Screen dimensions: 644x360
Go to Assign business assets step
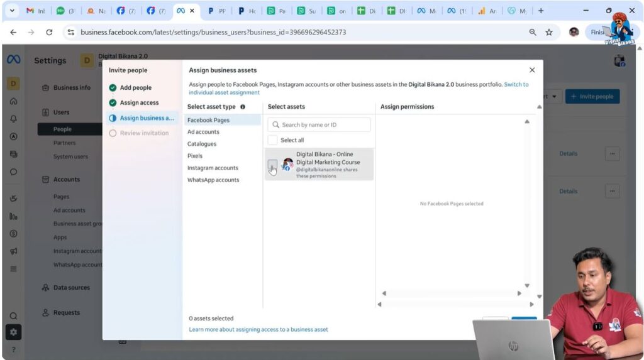pos(142,118)
